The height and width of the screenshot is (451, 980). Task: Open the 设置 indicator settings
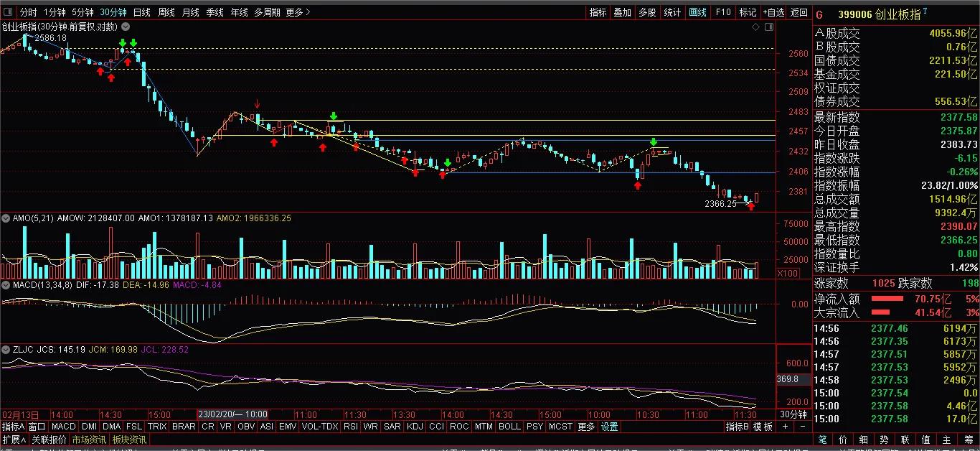610,427
